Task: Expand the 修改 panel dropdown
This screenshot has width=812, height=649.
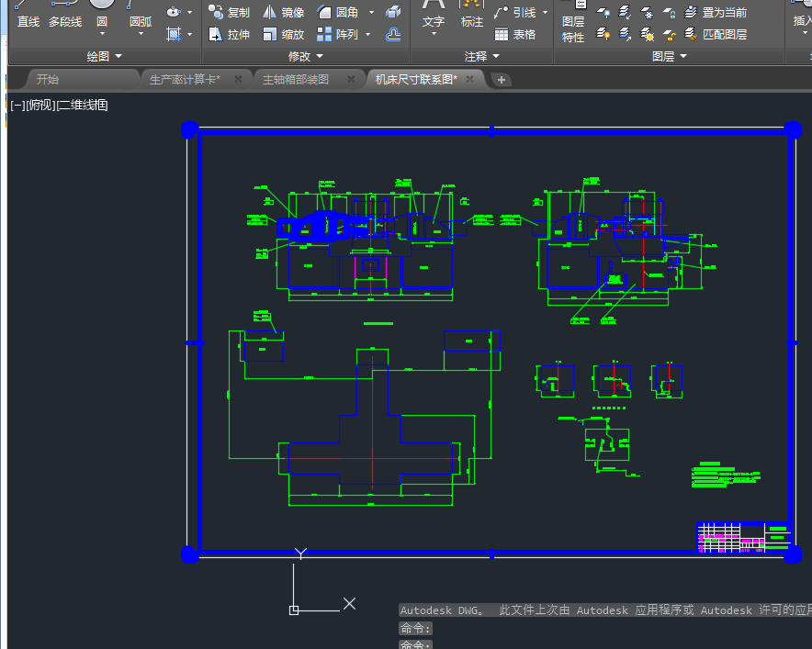Action: pos(306,56)
